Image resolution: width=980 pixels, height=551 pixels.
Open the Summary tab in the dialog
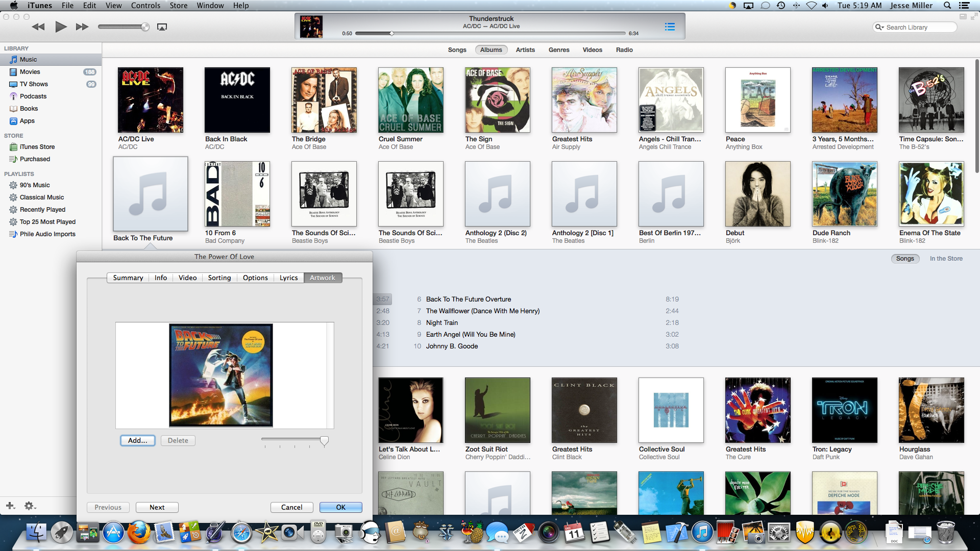coord(128,278)
